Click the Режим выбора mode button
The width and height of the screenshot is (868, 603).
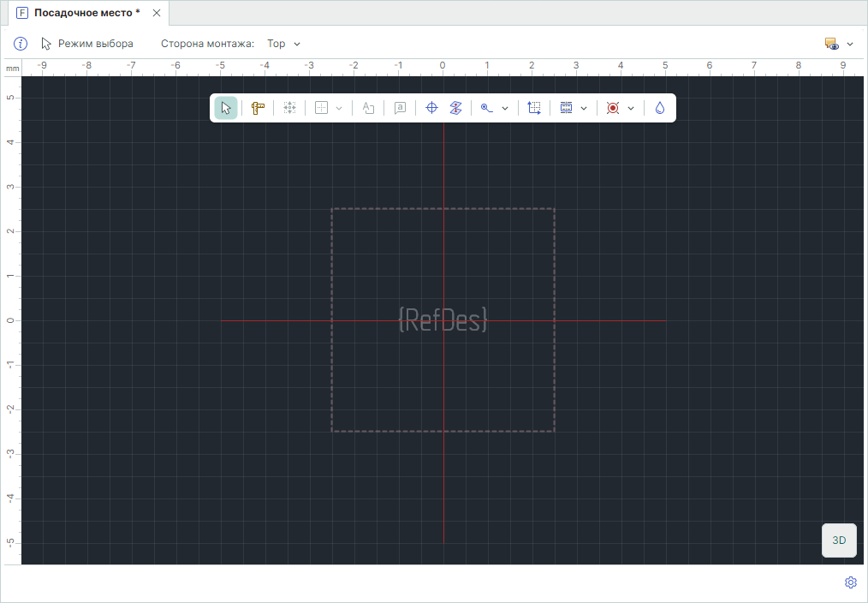(87, 44)
